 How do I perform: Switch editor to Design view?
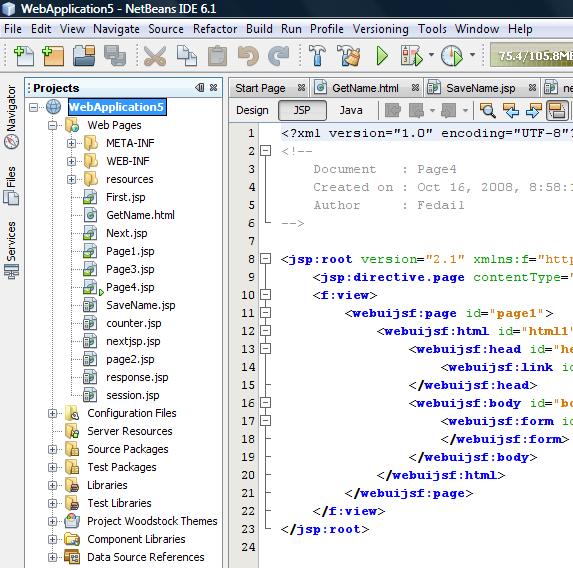point(252,110)
